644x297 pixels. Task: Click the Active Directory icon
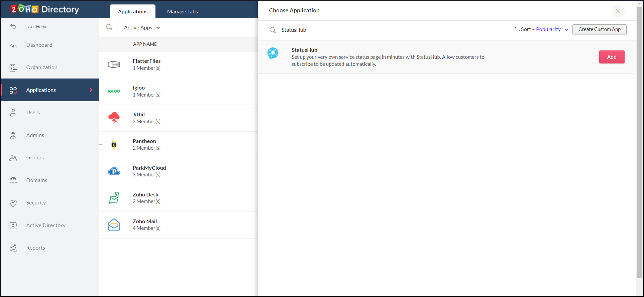pyautogui.click(x=13, y=226)
